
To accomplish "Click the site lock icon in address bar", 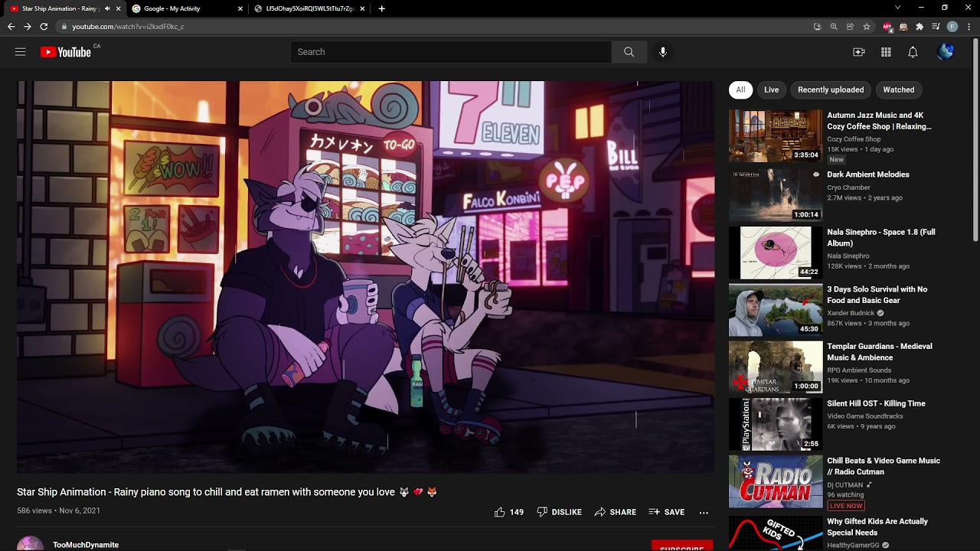I will click(64, 26).
